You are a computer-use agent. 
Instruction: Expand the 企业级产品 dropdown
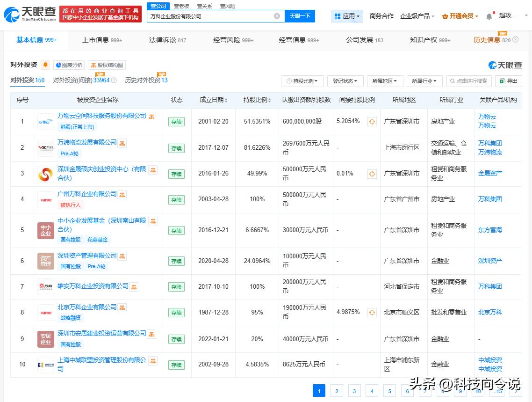pos(417,16)
